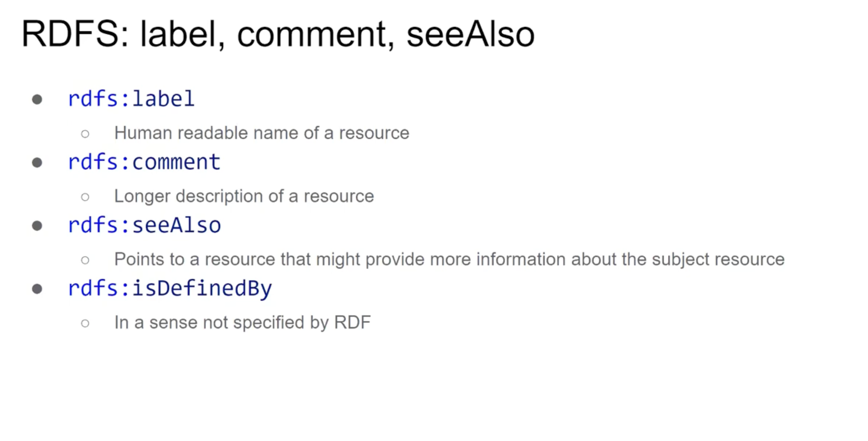Click "Human readable name of a resource" text
This screenshot has width=868, height=441.
coord(262,133)
